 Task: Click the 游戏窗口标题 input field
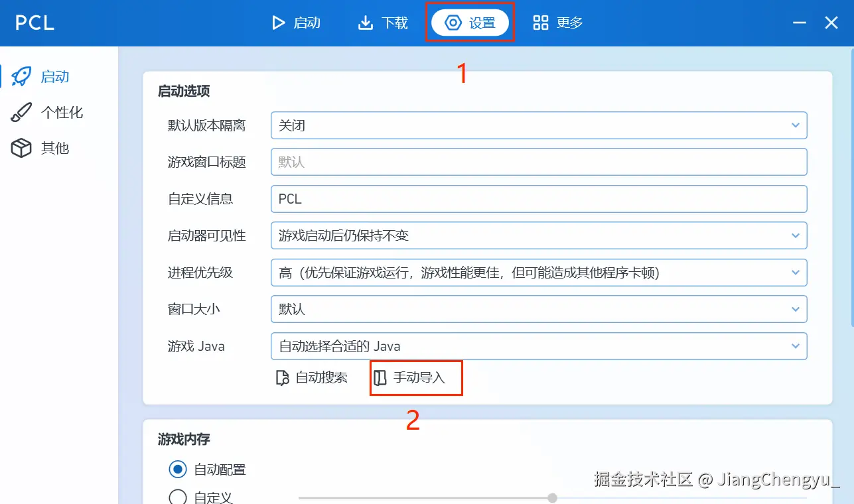539,162
